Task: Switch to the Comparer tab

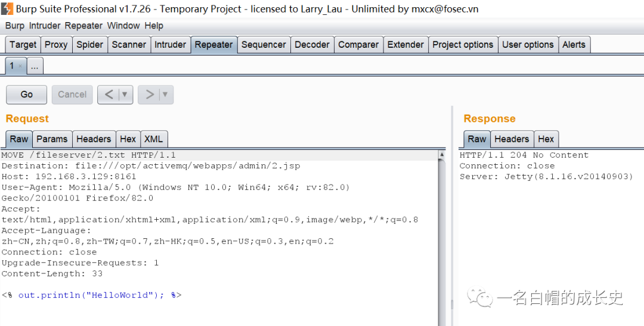Action: point(358,45)
